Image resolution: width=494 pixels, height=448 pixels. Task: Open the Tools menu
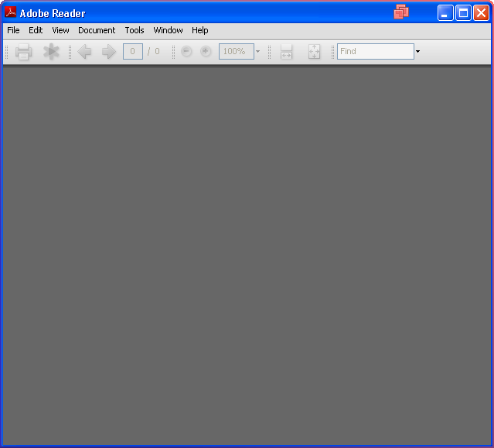pos(135,30)
